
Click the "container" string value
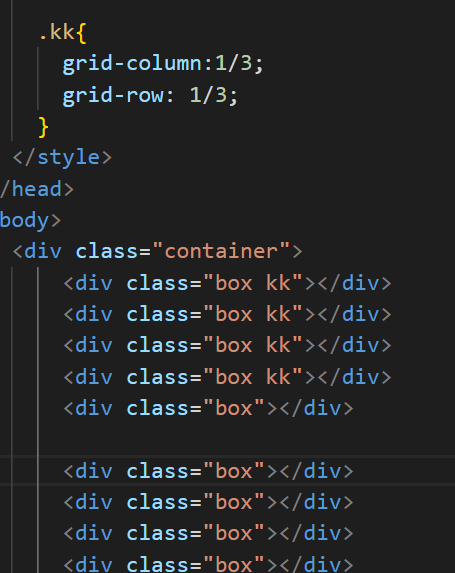[x=221, y=252]
